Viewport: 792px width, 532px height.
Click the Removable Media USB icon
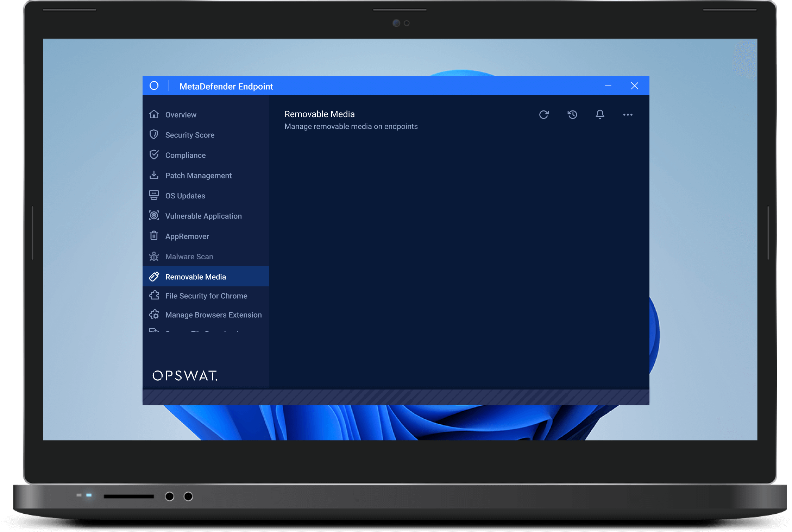154,277
